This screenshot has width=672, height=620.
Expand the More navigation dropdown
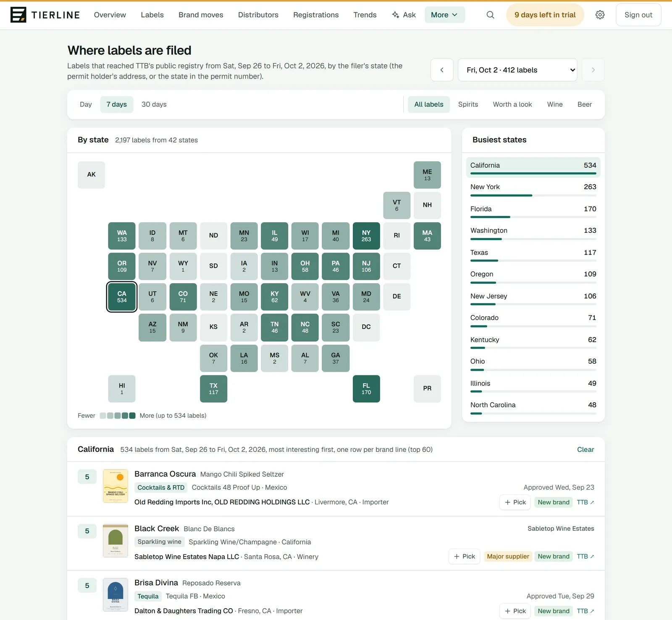coord(445,15)
